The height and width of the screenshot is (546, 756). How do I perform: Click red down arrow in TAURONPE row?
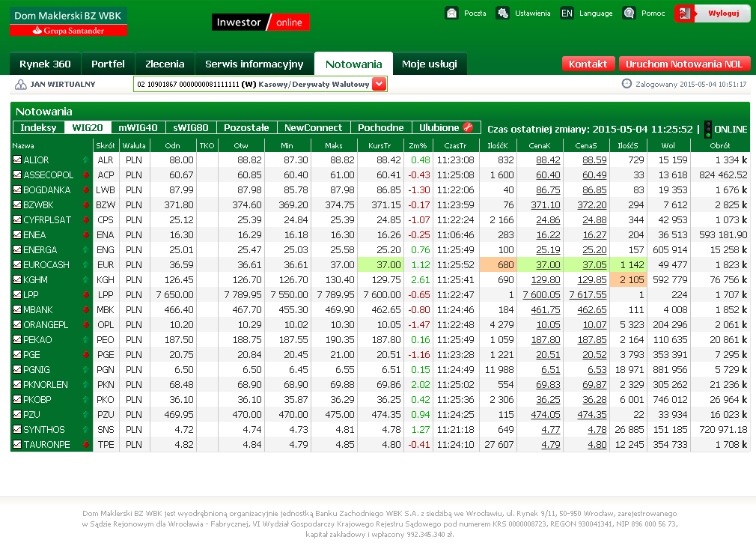pos(86,444)
